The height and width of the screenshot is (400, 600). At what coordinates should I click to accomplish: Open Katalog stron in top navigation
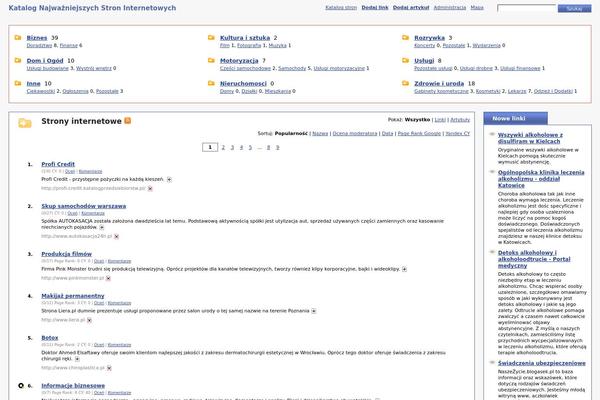(x=341, y=8)
